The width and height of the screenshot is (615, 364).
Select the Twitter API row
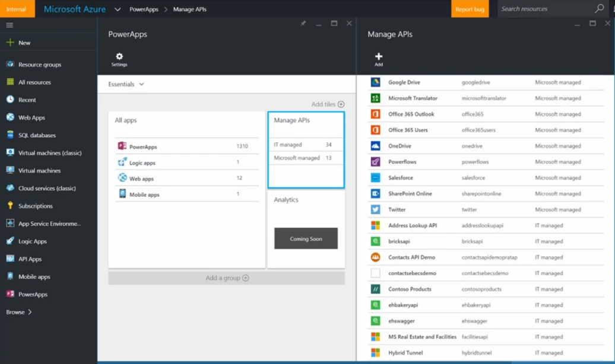point(397,210)
